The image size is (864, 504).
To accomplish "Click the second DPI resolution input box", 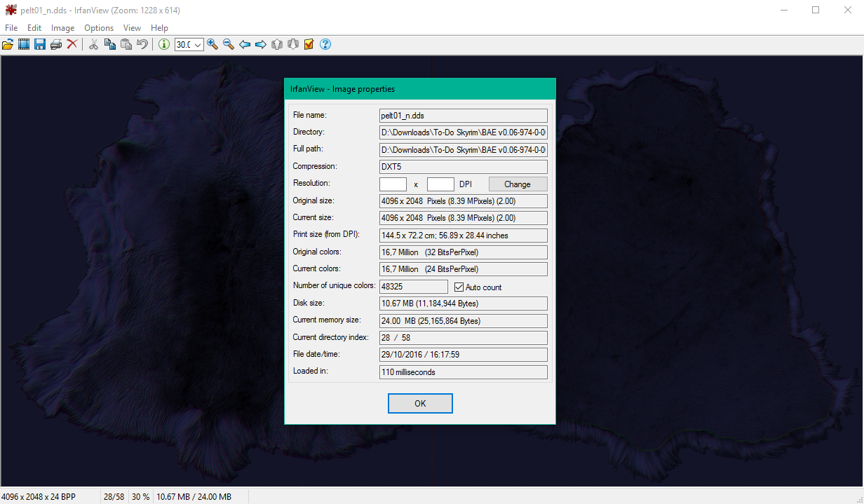I will point(440,184).
